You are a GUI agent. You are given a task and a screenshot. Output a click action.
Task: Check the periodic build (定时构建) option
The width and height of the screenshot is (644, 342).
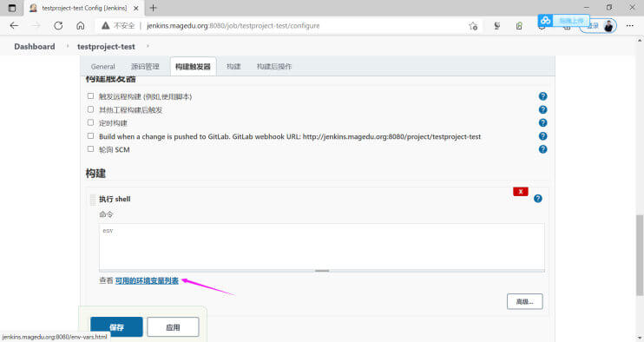click(x=90, y=122)
